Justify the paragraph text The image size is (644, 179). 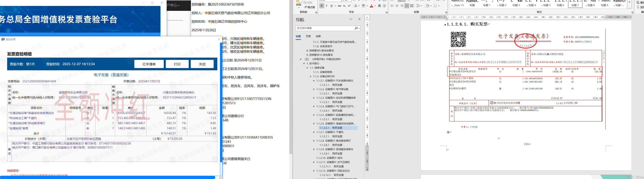pos(407,6)
